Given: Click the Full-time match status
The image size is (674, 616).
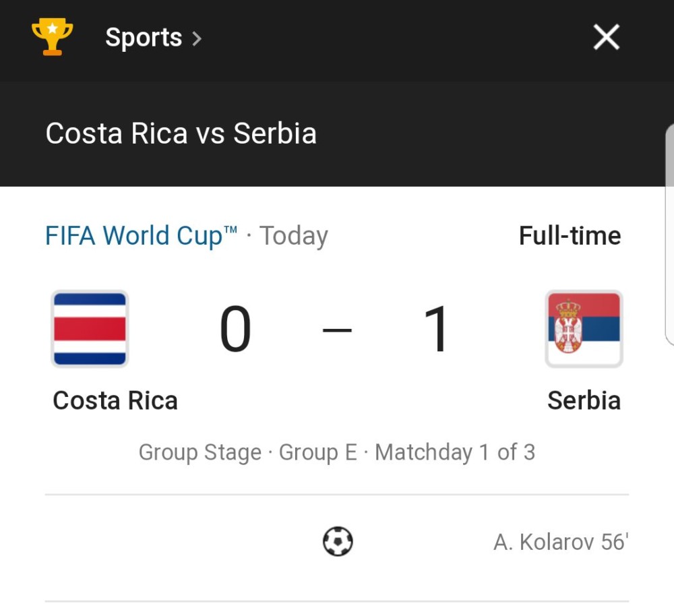Looking at the screenshot, I should (570, 236).
